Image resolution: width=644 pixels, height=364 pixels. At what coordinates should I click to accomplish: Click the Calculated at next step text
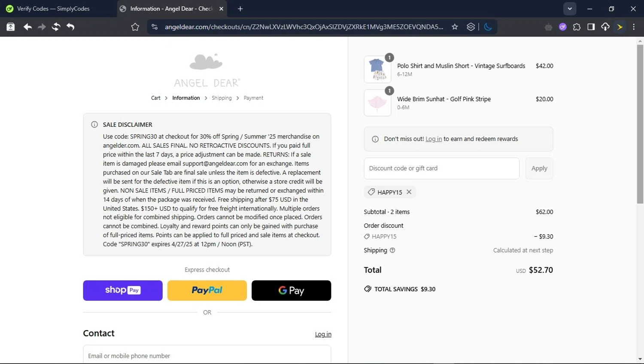523,250
